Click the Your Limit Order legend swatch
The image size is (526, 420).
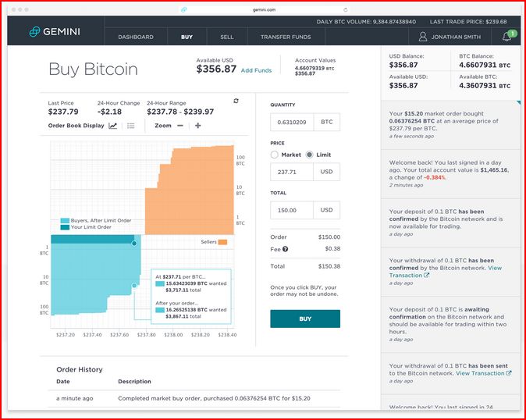[x=65, y=227]
